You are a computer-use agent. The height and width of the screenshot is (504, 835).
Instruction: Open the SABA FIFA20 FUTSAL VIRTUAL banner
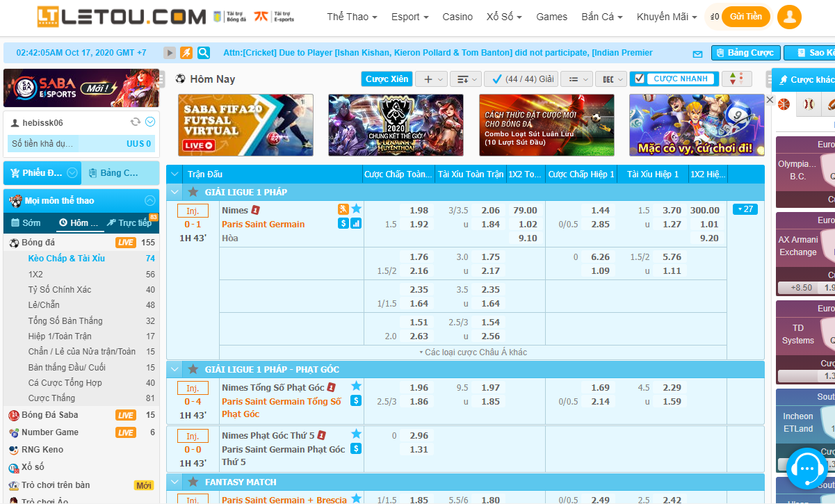click(x=245, y=125)
